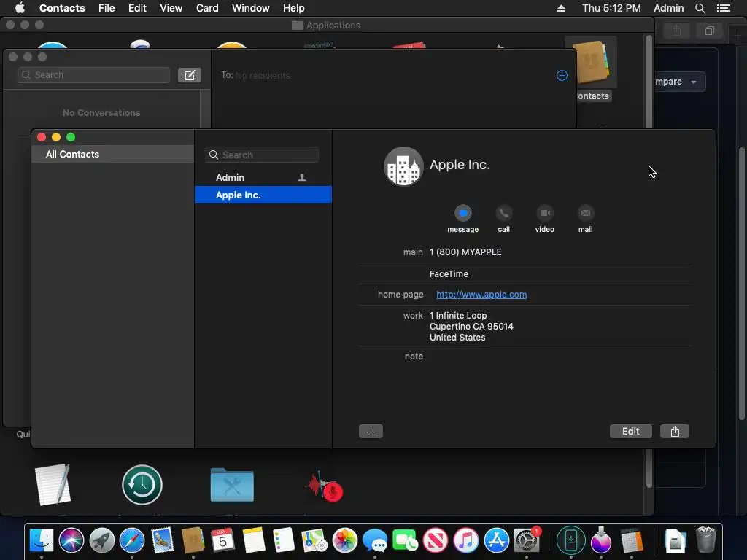Click the Contacts search field

click(x=262, y=155)
